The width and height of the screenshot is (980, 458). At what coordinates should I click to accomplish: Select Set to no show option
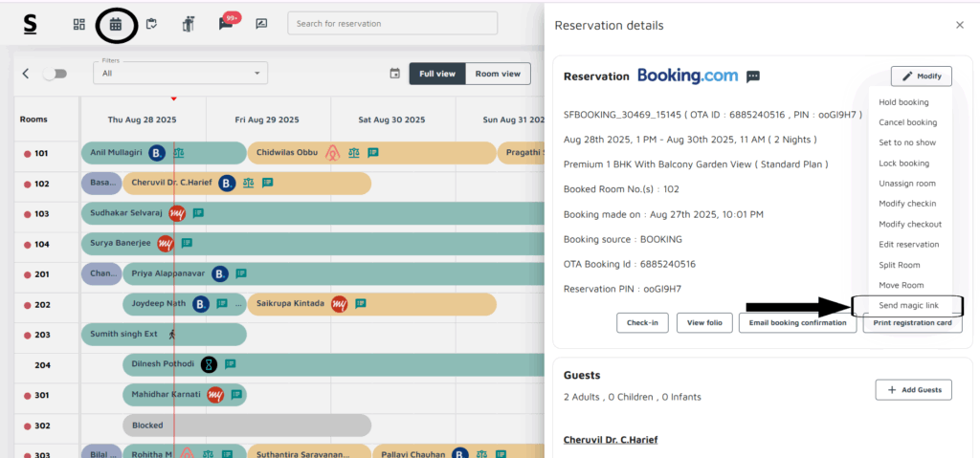(907, 142)
